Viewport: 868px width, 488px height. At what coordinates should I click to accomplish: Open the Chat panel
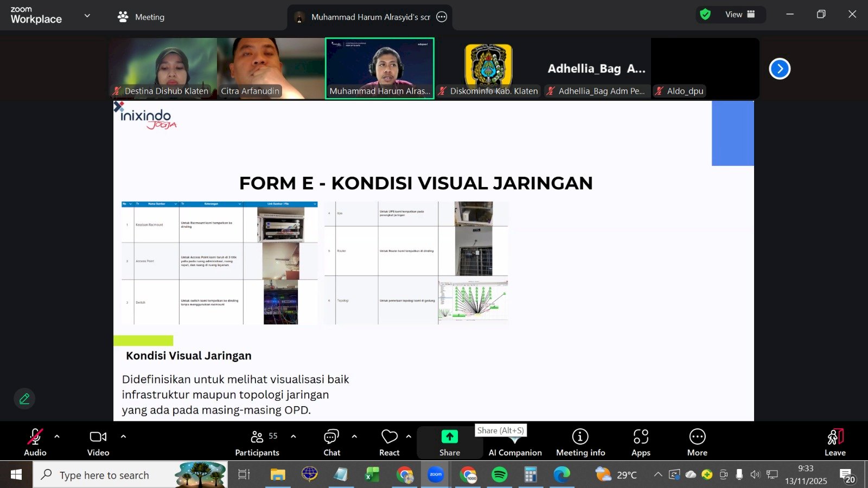click(331, 442)
